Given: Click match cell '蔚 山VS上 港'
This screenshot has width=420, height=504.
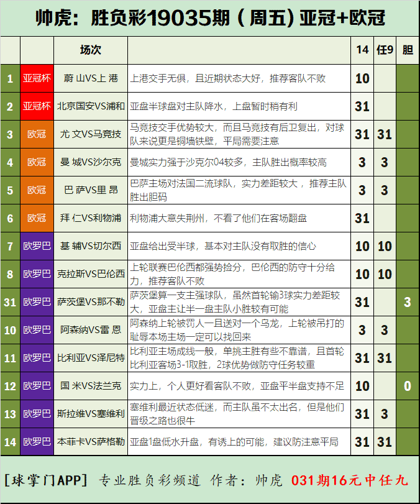Looking at the screenshot, I should [x=91, y=78].
